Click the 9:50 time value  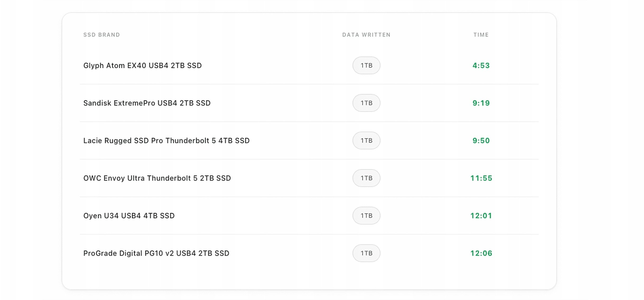click(481, 140)
